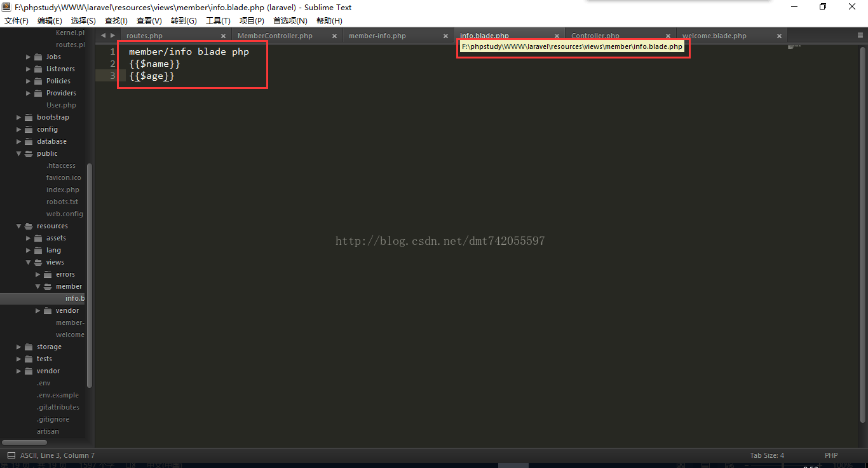Open the tab list dropdown icon
868x468 pixels.
859,36
